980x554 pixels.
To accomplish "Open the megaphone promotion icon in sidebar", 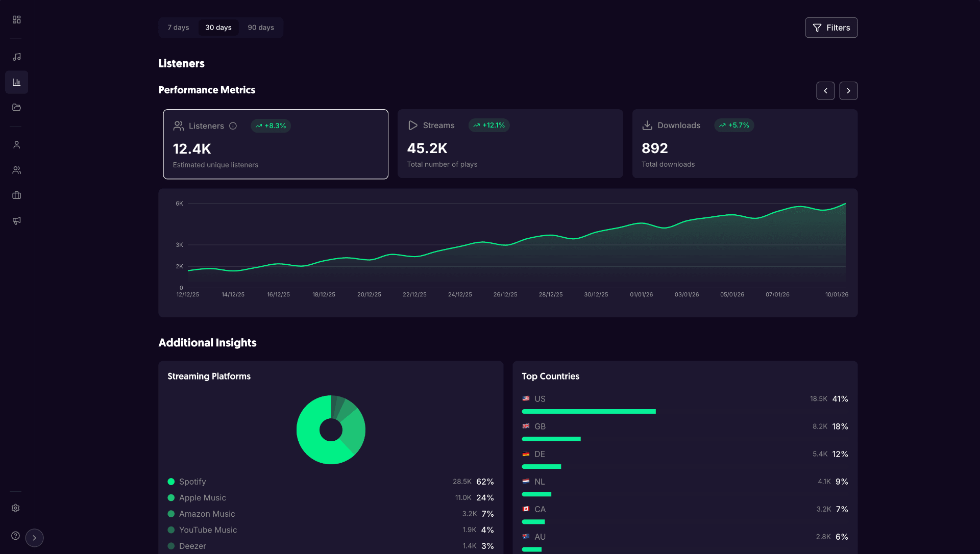I will tap(16, 220).
